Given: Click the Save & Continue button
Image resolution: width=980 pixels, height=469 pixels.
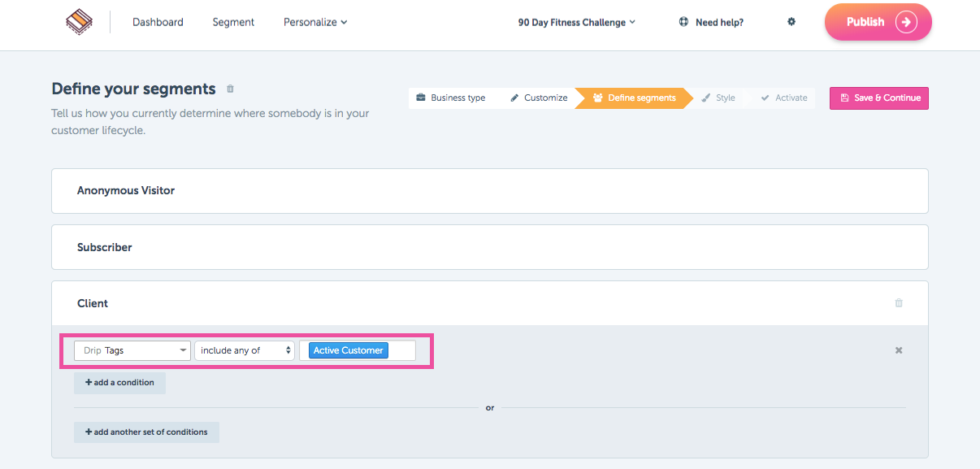Looking at the screenshot, I should (x=879, y=98).
